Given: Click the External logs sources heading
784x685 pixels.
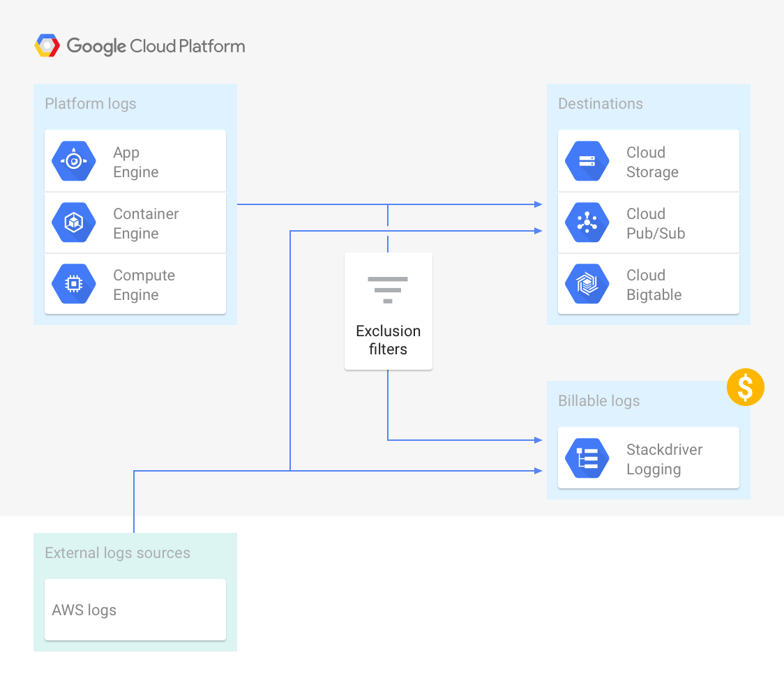Looking at the screenshot, I should click(x=117, y=553).
